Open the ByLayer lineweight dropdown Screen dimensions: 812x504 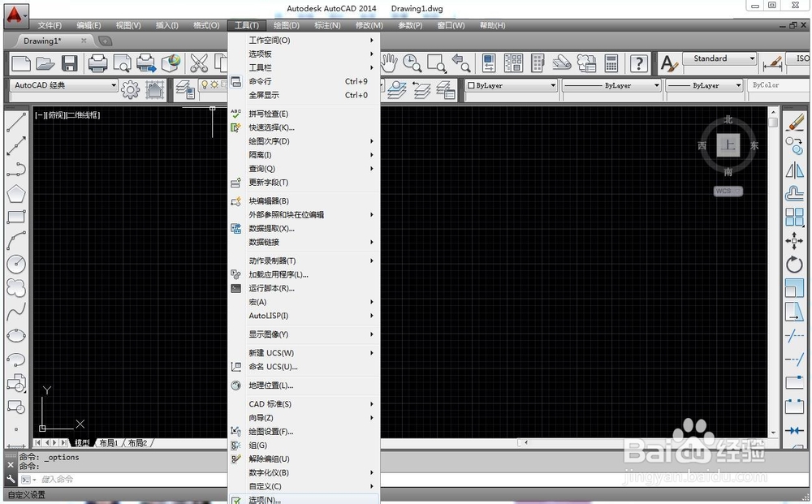click(x=704, y=85)
